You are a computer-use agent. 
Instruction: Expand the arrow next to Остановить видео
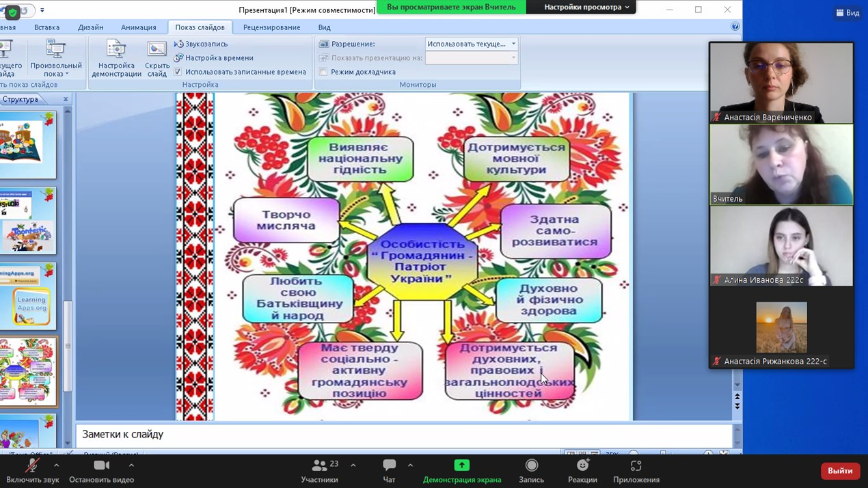pyautogui.click(x=131, y=465)
